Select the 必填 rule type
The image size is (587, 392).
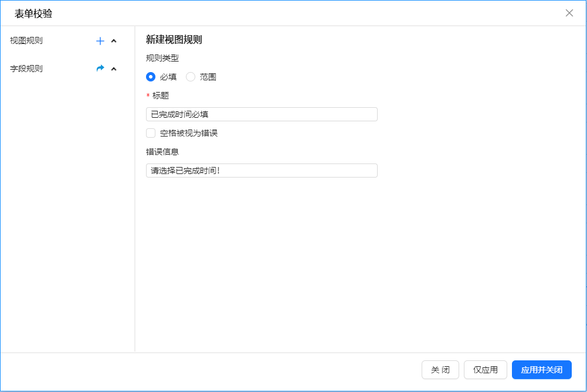151,77
